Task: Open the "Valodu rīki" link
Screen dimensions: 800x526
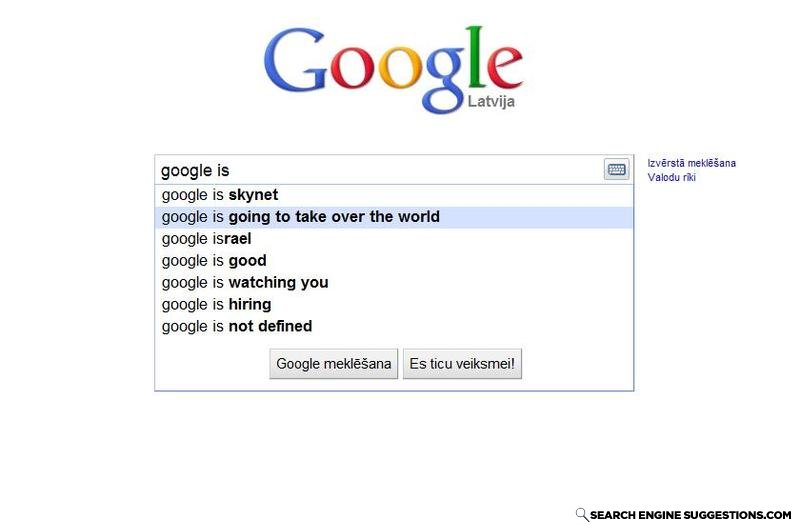Action: click(x=671, y=178)
